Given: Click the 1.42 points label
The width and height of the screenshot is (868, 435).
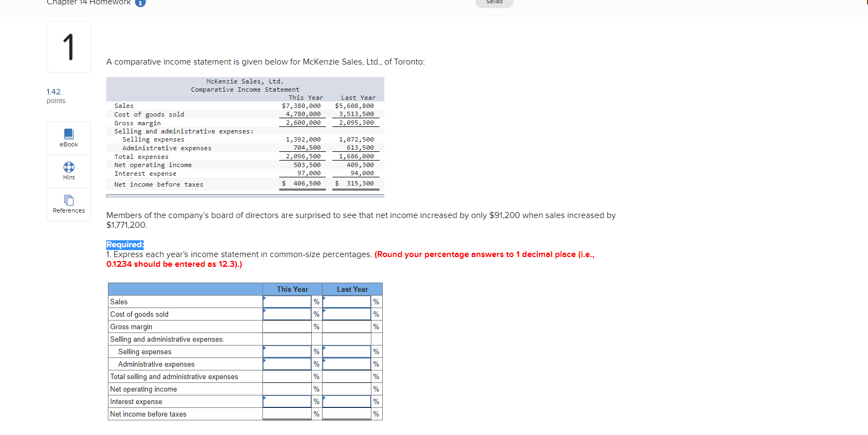Looking at the screenshot, I should click(x=56, y=96).
